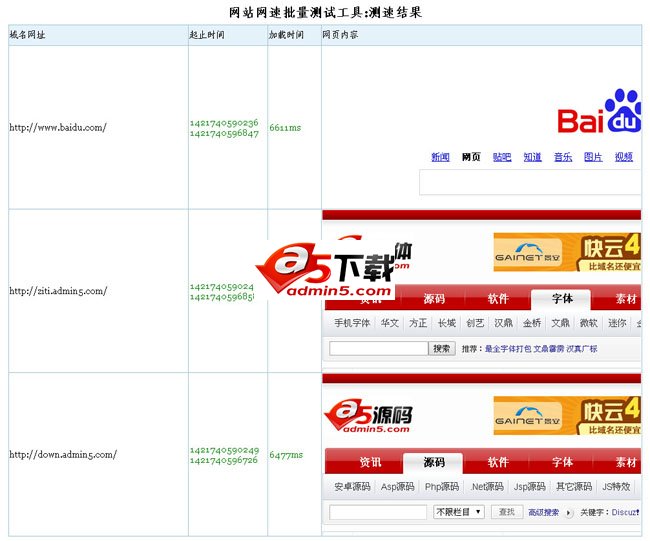Open the 微软 font category
The height and width of the screenshot is (541, 650).
(589, 323)
